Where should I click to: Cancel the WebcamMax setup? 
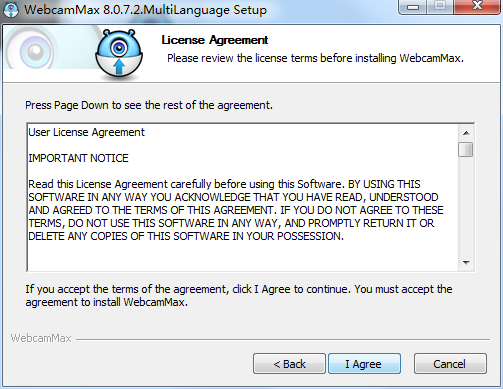point(450,364)
